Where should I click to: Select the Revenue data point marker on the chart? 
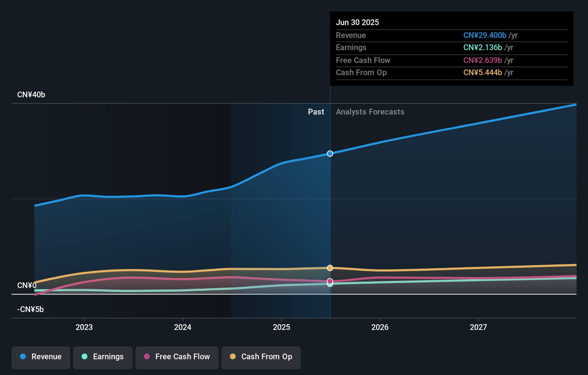(330, 154)
